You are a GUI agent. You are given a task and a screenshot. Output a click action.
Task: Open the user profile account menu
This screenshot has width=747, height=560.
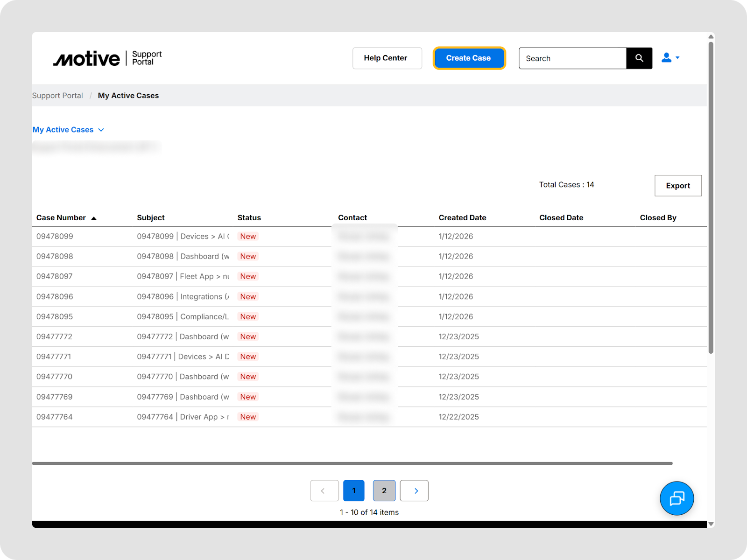coord(670,58)
